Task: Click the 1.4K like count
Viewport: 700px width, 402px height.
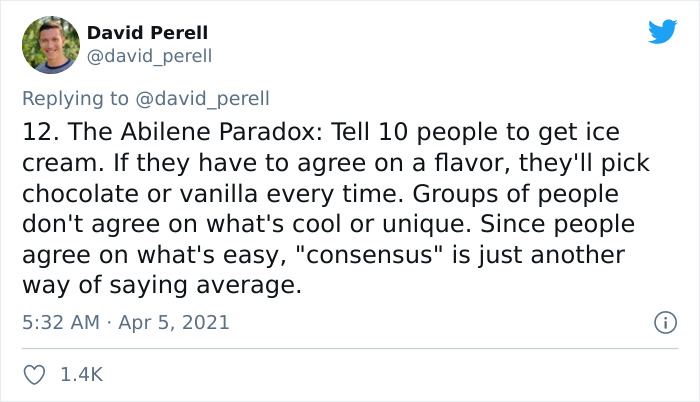Action: point(82,374)
